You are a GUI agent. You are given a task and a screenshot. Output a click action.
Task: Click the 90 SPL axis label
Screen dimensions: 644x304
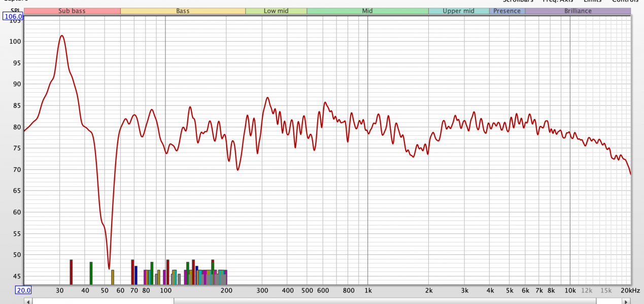tap(16, 84)
